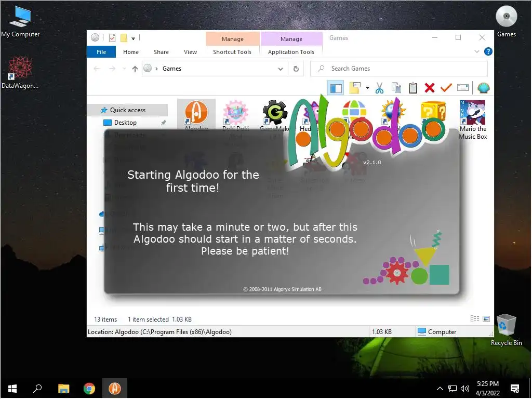532x399 pixels.
Task: Open File Explorer from the taskbar
Action: click(63, 389)
